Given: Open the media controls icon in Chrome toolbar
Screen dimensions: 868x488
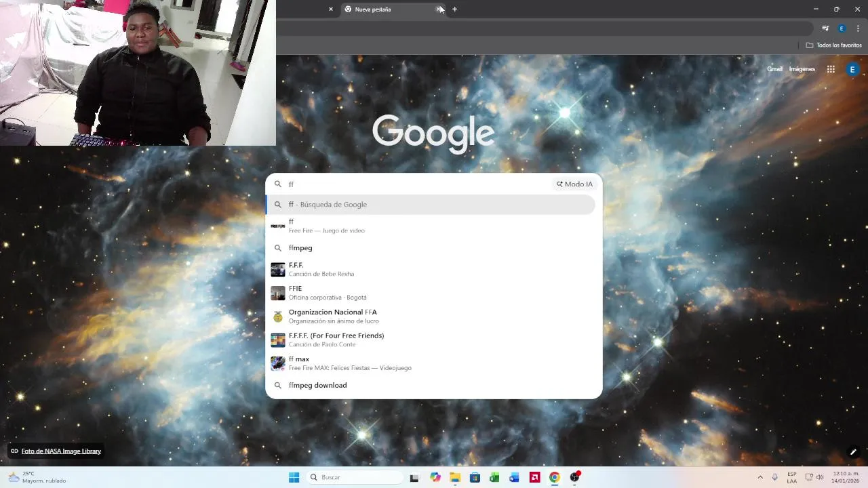Looking at the screenshot, I should click(x=825, y=28).
